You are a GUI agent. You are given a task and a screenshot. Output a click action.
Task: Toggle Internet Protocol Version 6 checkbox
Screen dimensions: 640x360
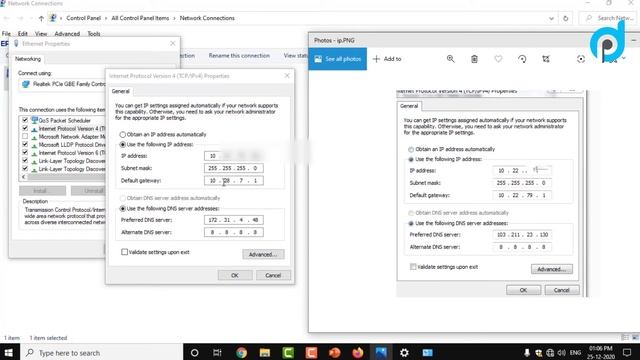(x=25, y=152)
